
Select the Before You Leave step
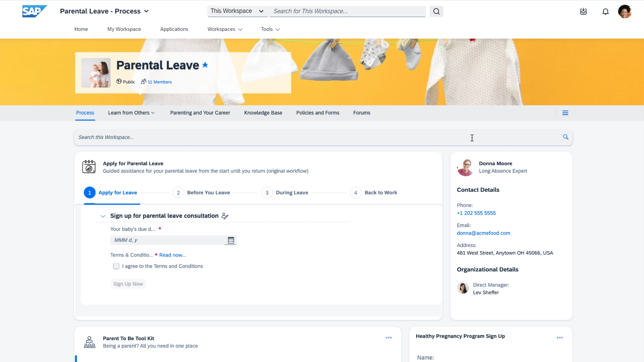tap(201, 193)
